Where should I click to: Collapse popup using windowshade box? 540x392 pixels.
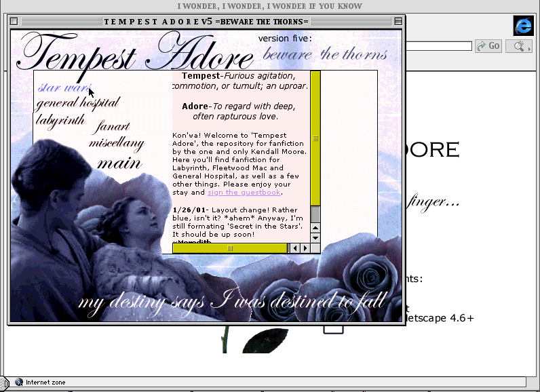[x=398, y=22]
